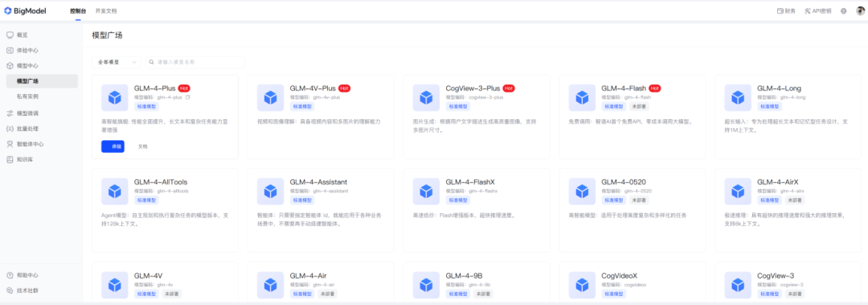
Task: Open the GLM-4-Flash model title
Action: pos(624,89)
